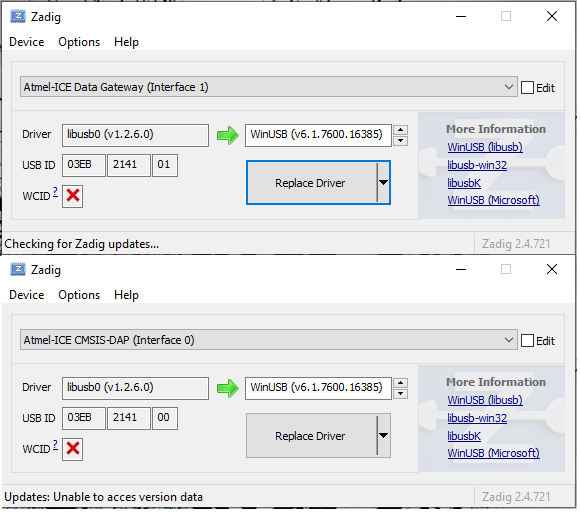Step driver selection down in top window
This screenshot has width=581, height=513.
click(x=401, y=141)
